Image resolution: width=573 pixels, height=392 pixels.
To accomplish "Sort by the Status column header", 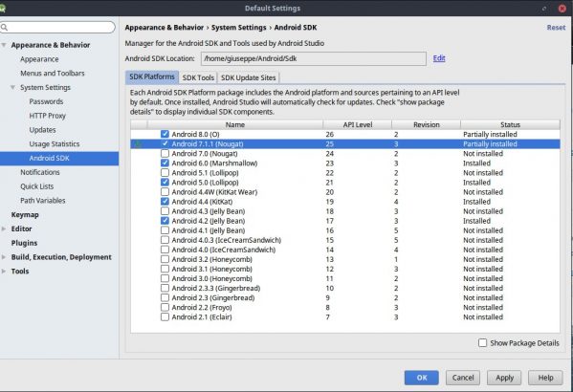I will 510,124.
